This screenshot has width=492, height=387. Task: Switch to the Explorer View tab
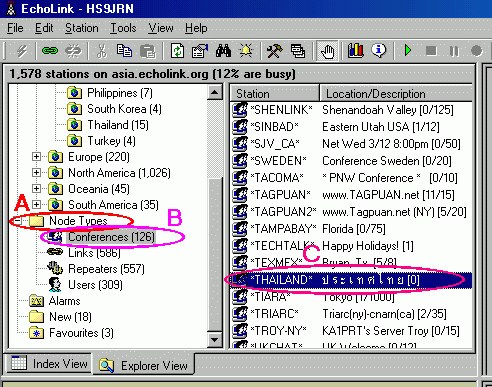tap(143, 365)
